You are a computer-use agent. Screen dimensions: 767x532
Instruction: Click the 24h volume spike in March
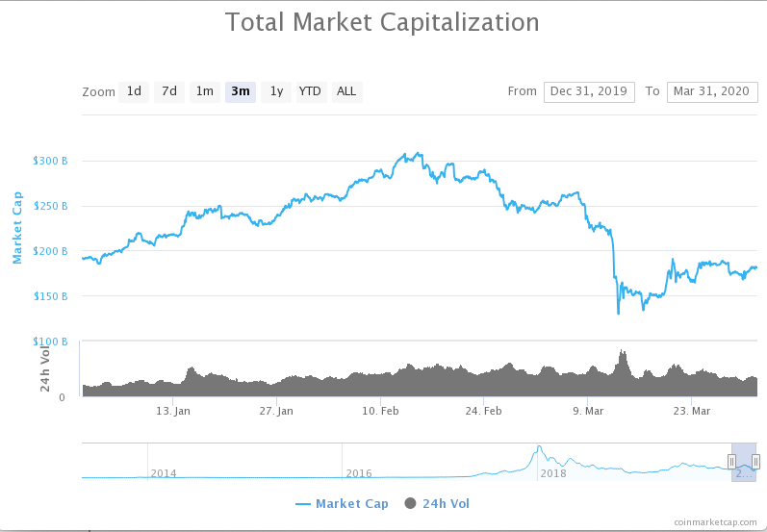623,352
